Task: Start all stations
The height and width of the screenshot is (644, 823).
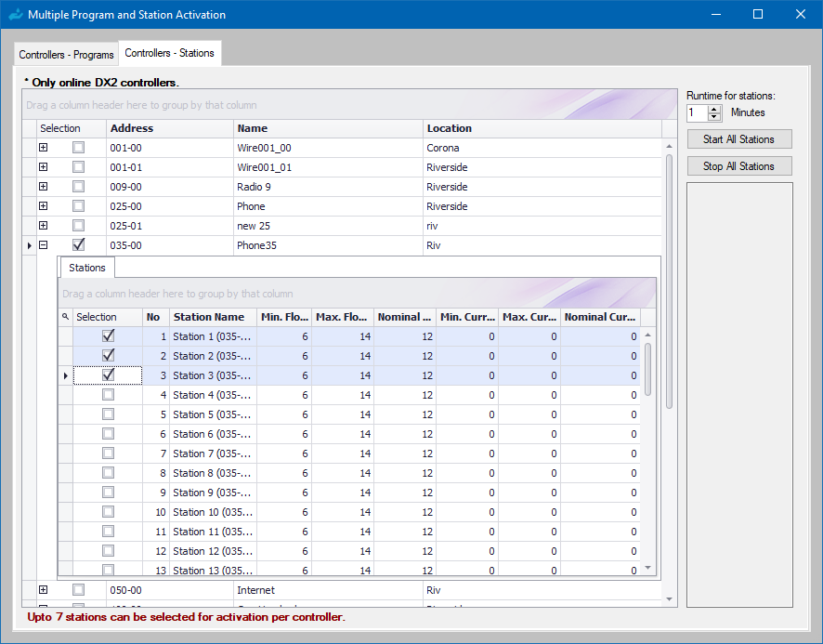Action: tap(739, 139)
